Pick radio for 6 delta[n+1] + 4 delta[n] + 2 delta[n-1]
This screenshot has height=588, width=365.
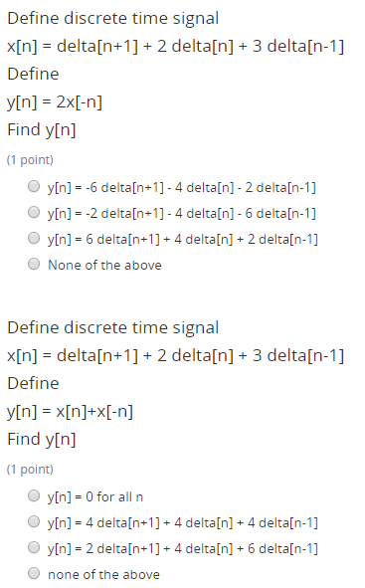click(x=34, y=238)
